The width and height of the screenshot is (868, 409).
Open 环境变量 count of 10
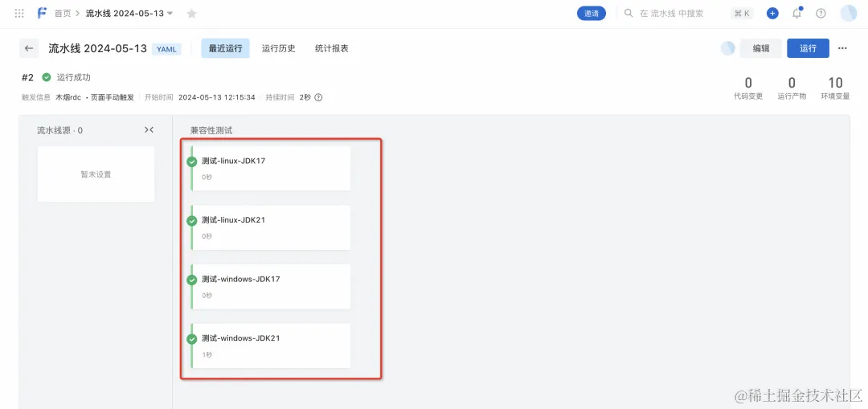click(x=835, y=88)
